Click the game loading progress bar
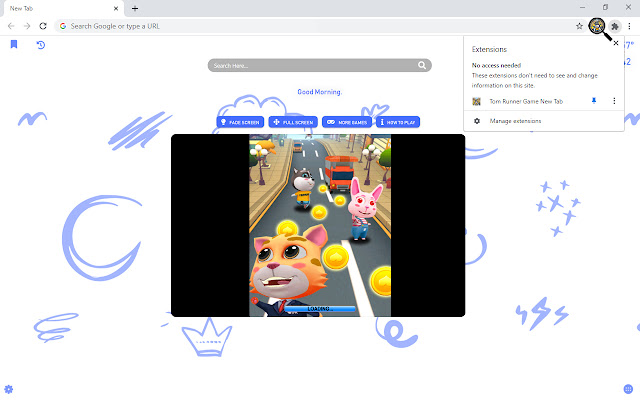Screen dimensions: 640x400 click(x=320, y=309)
